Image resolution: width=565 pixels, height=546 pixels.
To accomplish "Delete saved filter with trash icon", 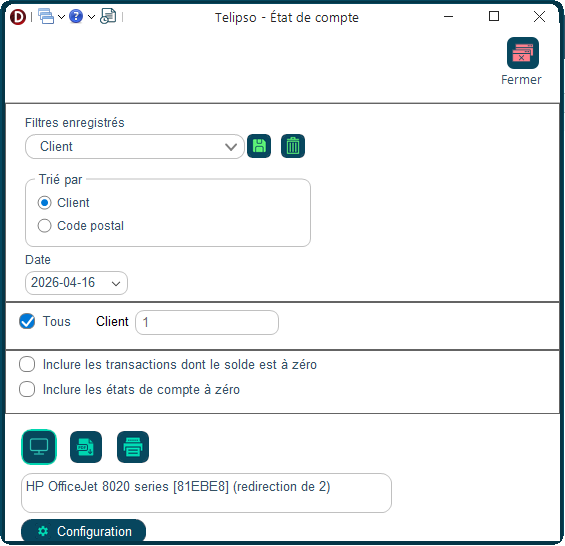I will pyautogui.click(x=293, y=146).
